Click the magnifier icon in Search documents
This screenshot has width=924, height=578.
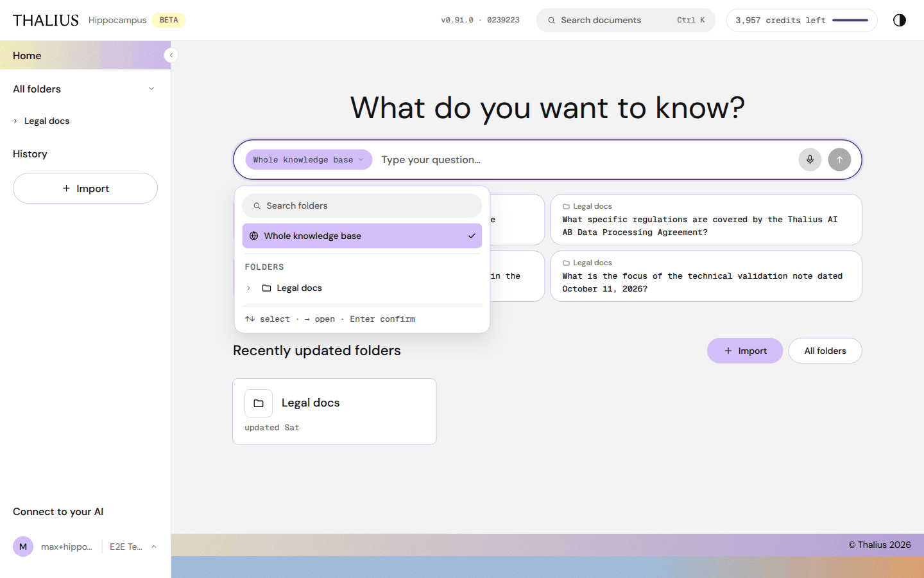[551, 21]
